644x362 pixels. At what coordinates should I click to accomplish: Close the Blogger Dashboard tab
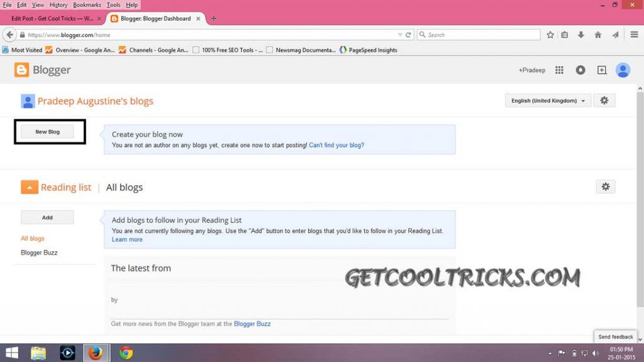coord(198,18)
